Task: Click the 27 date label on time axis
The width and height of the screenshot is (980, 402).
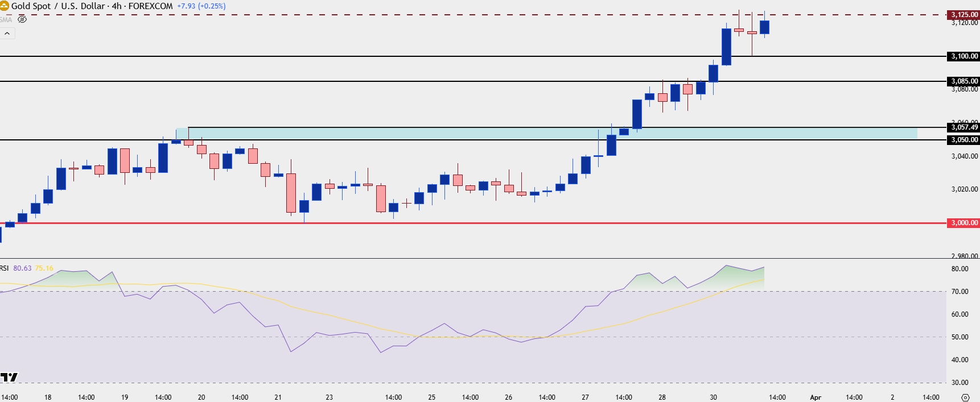Action: 586,397
